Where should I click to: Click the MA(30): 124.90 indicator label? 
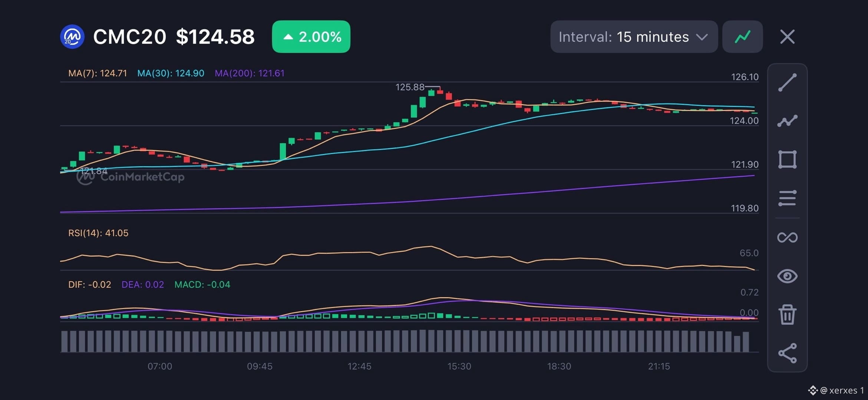tap(171, 73)
